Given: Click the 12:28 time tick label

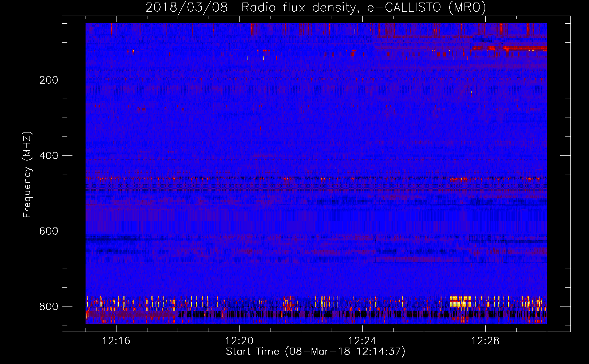Looking at the screenshot, I should [x=486, y=341].
